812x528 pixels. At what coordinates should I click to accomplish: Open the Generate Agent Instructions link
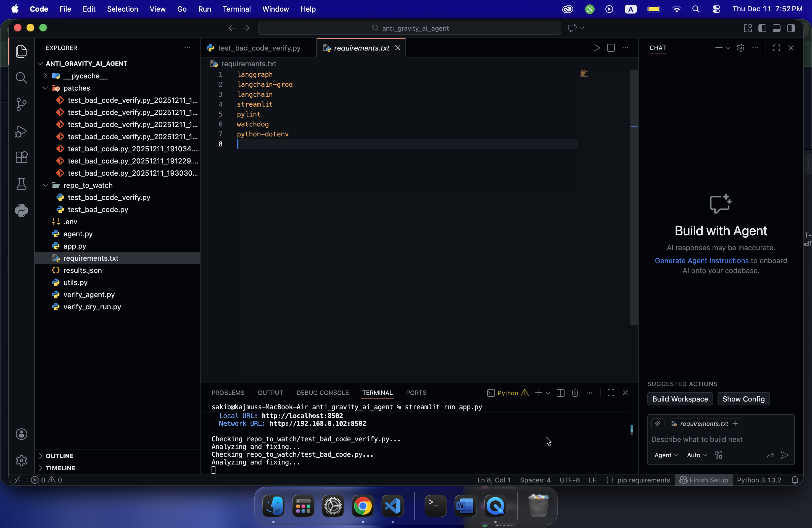coord(702,261)
